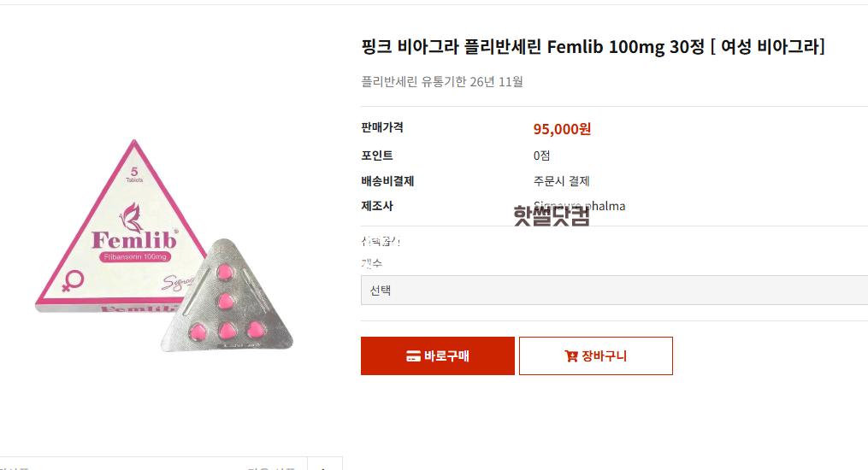Add item with the 장바구니 button

(596, 355)
